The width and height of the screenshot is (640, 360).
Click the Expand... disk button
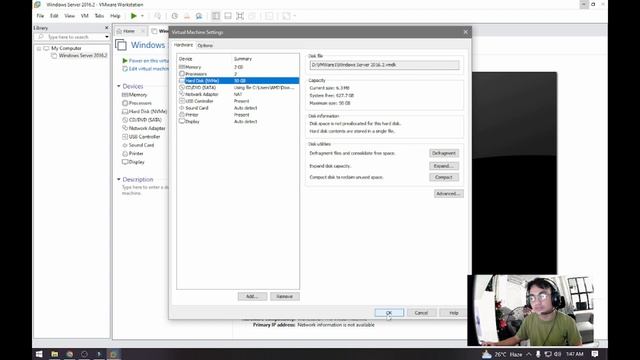444,166
